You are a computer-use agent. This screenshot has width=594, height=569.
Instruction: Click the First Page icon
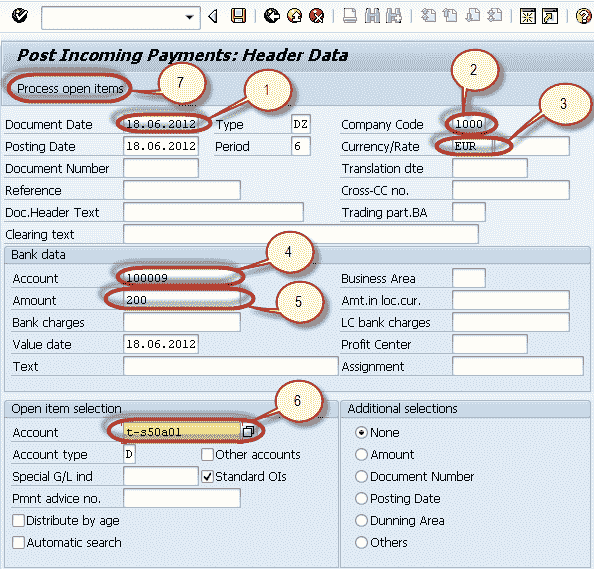(428, 16)
